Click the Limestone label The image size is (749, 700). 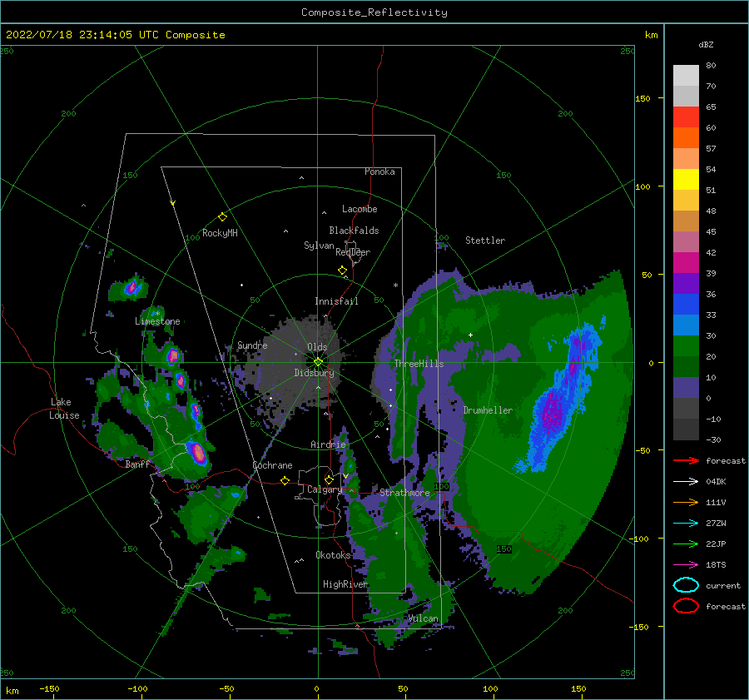[157, 321]
